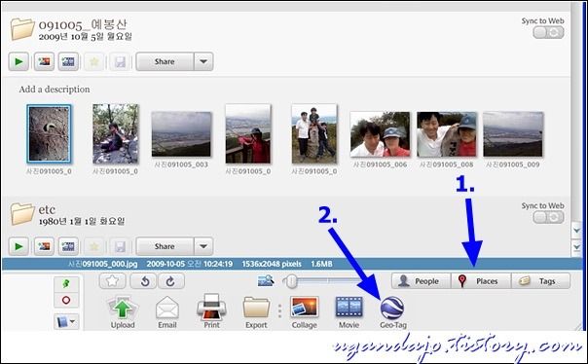
Task: Select first thumbnail with selected blue border
Action: 49,133
